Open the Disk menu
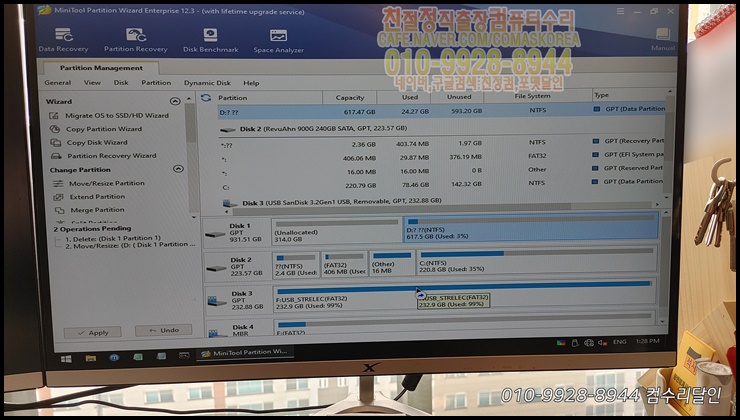The width and height of the screenshot is (740, 420). [121, 83]
